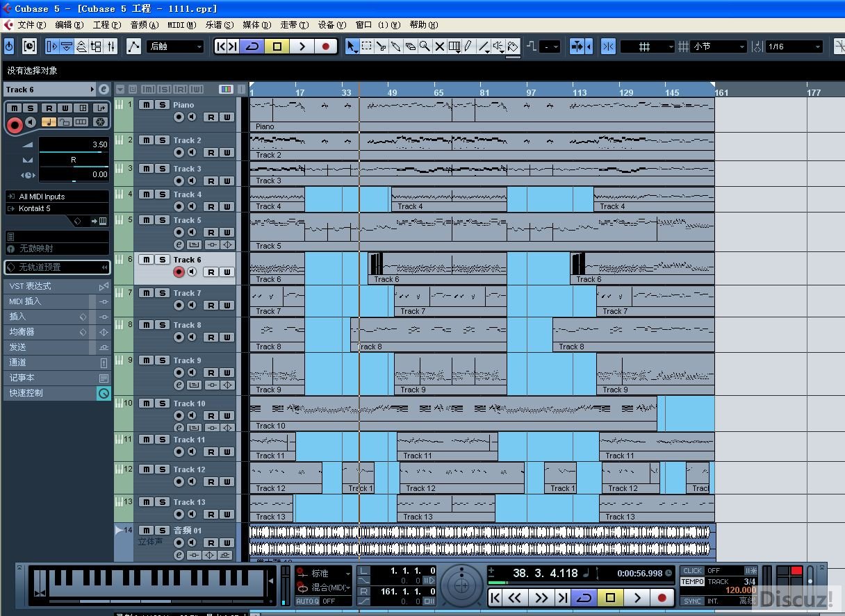The image size is (845, 616).
Task: Toggle monitor on Track 7
Action: (x=191, y=306)
